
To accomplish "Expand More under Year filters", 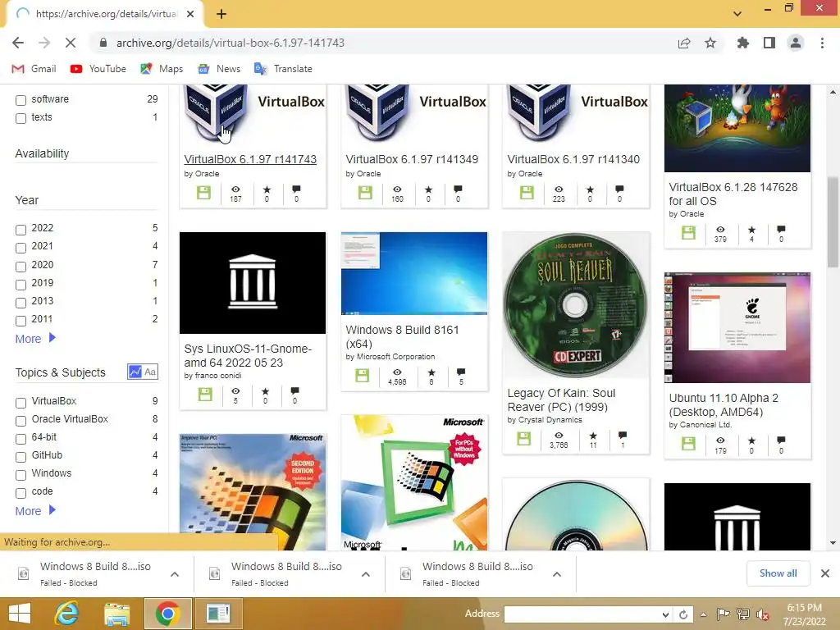I will [x=35, y=339].
